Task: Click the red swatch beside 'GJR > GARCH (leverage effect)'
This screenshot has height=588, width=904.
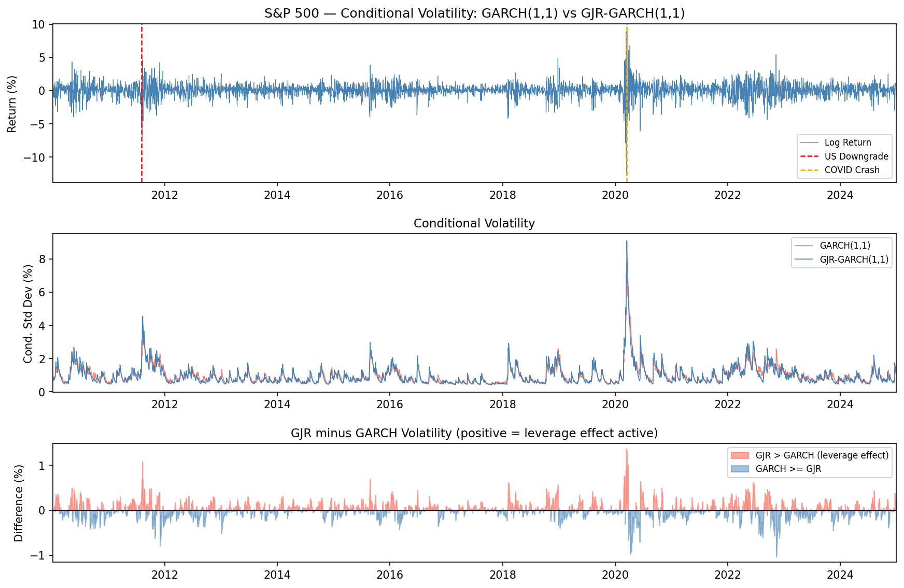Action: (x=740, y=455)
